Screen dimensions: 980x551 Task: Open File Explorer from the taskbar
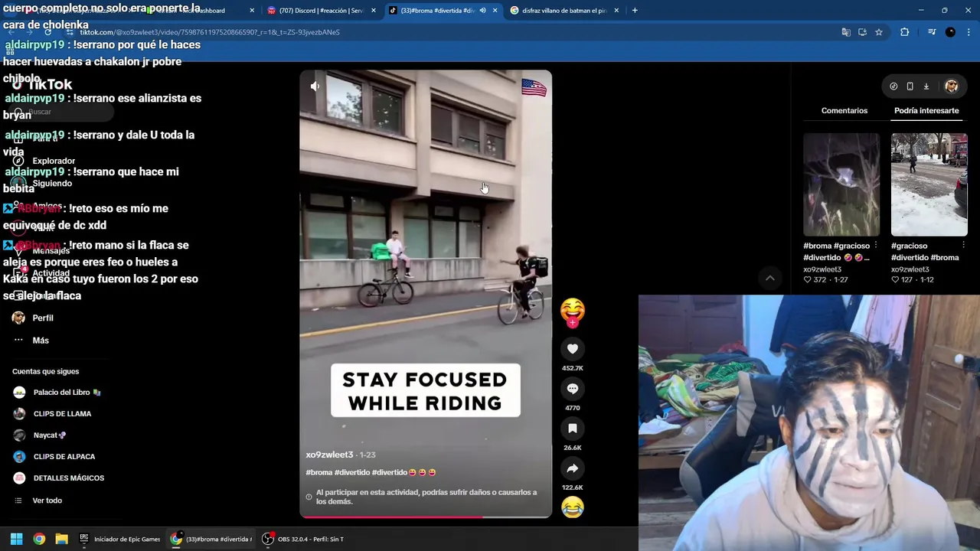coord(61,539)
